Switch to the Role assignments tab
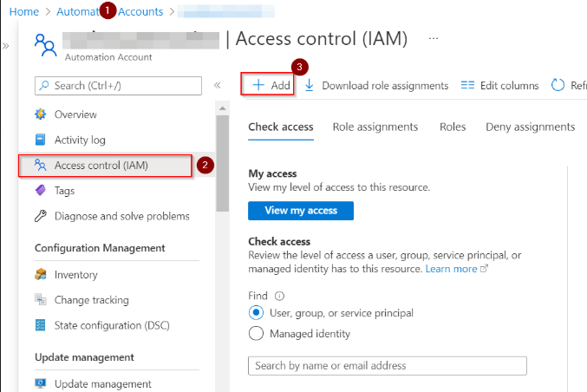 375,127
